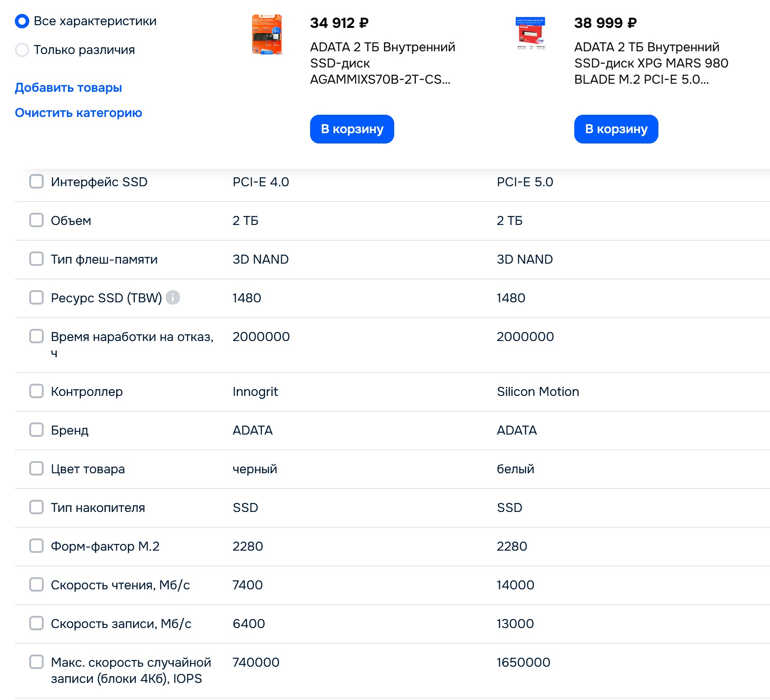Screen dimensions: 770x700
Task: Click the Добавить товары link
Action: click(68, 88)
